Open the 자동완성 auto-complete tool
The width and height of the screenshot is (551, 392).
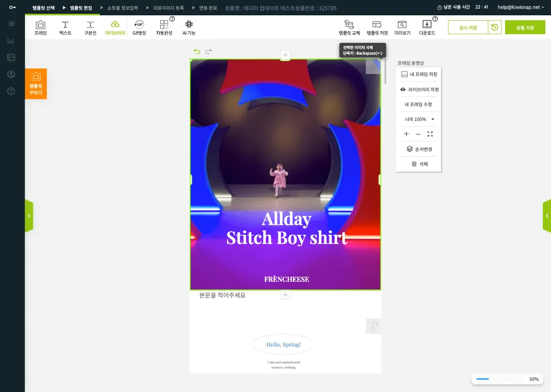pyautogui.click(x=164, y=28)
